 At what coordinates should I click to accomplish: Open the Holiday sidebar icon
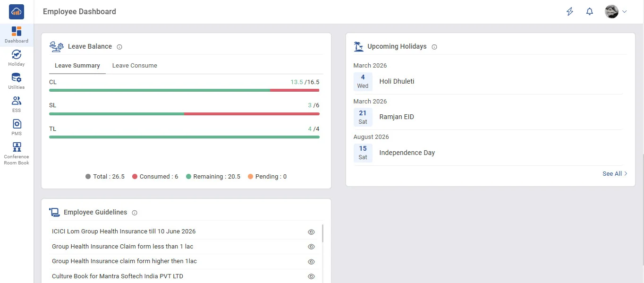click(17, 55)
